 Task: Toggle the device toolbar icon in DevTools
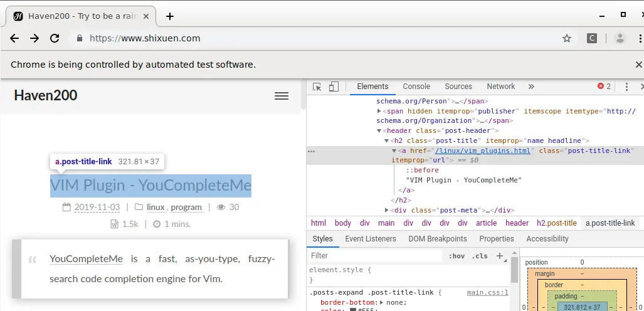click(334, 87)
